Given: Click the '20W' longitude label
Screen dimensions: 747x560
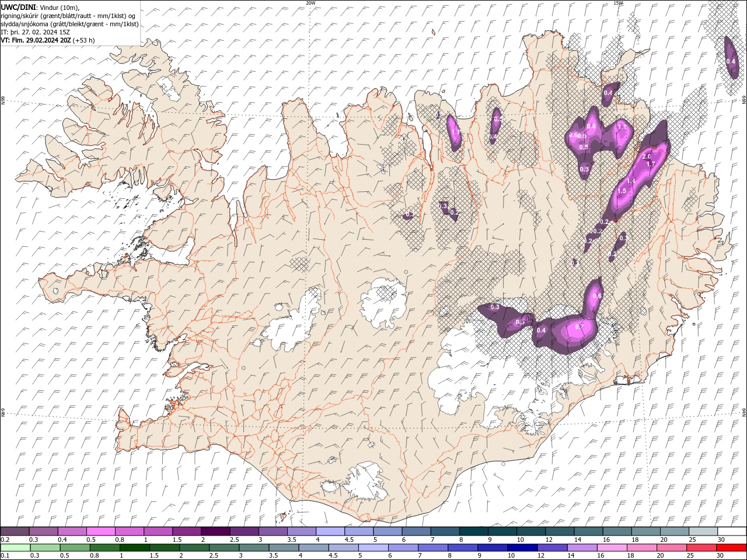Looking at the screenshot, I should [x=310, y=3].
